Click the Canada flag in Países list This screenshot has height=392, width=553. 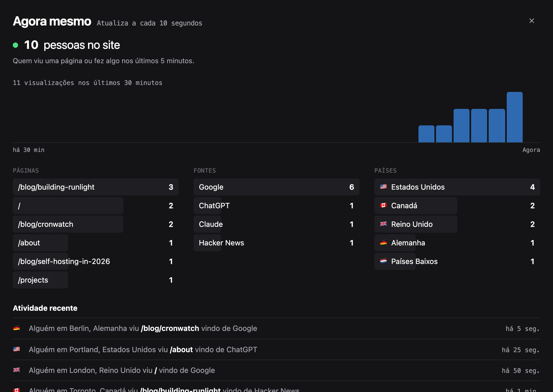click(x=383, y=205)
